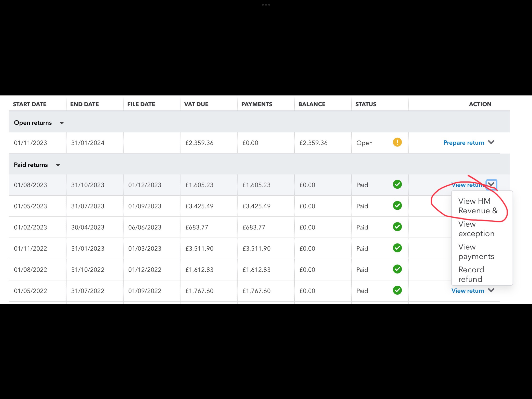
Task: Open dropdown arrow next to Prepare return
Action: (x=491, y=142)
